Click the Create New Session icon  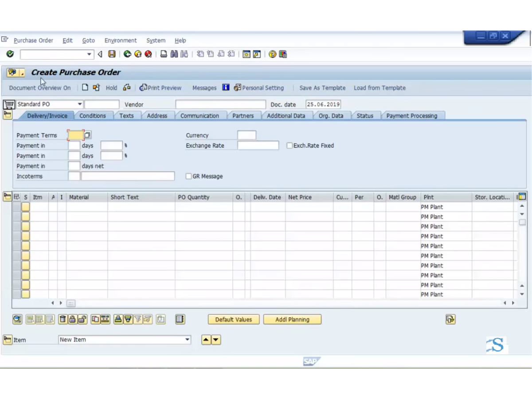[246, 54]
